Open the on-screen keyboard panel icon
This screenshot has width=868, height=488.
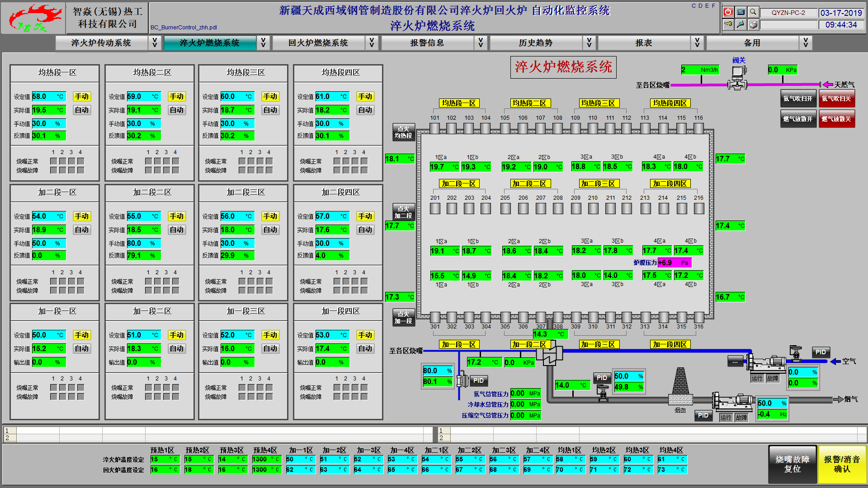(741, 12)
